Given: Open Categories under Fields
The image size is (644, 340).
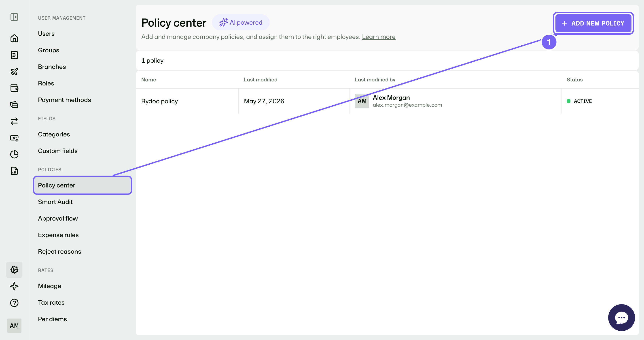Looking at the screenshot, I should click(54, 134).
